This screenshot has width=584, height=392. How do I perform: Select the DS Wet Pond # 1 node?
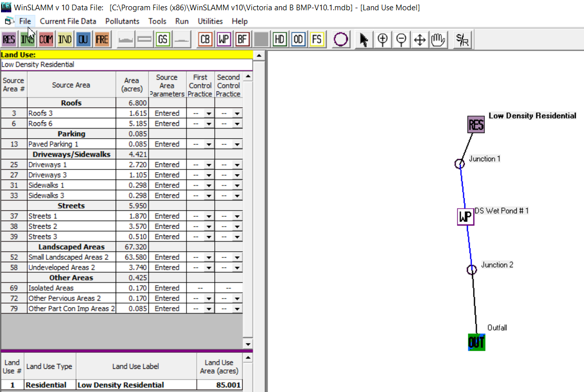(465, 217)
